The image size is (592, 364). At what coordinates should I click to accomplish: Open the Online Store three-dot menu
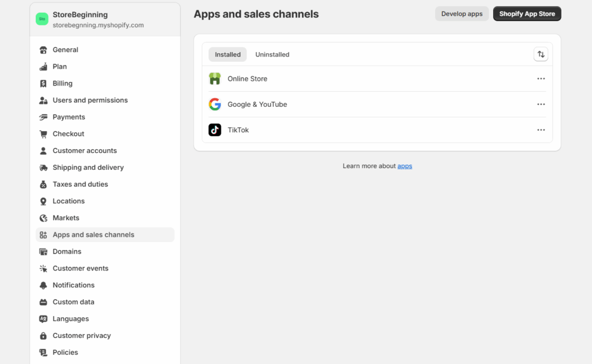click(541, 79)
